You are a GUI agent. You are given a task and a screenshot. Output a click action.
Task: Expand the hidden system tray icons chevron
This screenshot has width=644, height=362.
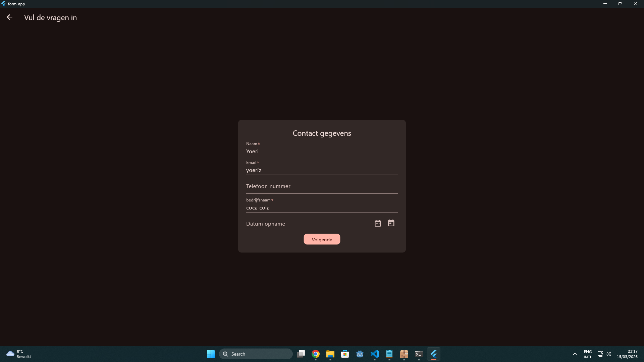[575, 354]
